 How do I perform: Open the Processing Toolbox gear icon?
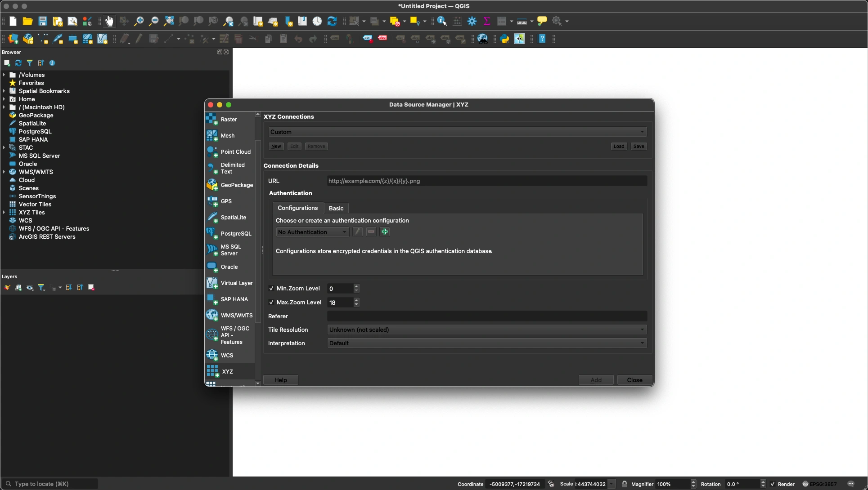coord(472,21)
